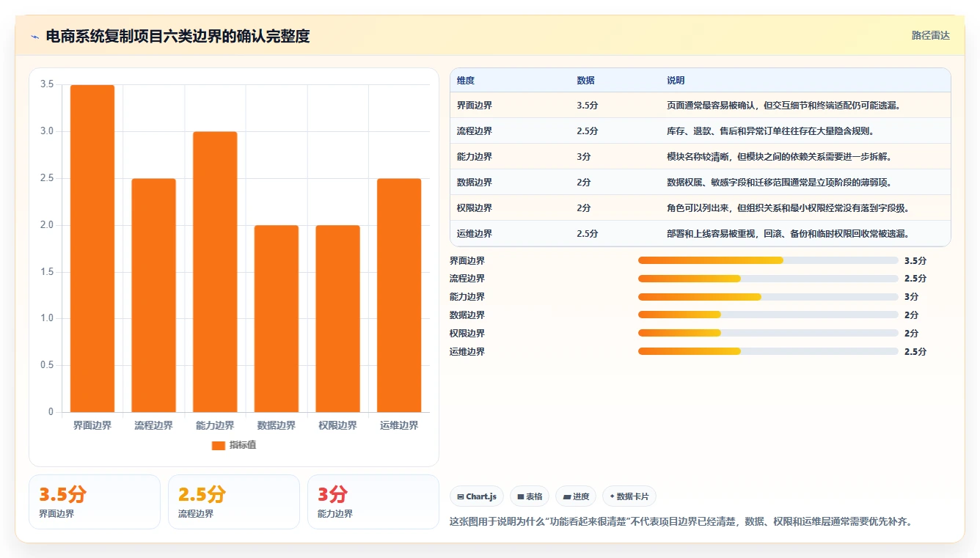Click the description starting with 部署和上线容易被重视
This screenshot has height=558, width=980.
(x=789, y=234)
